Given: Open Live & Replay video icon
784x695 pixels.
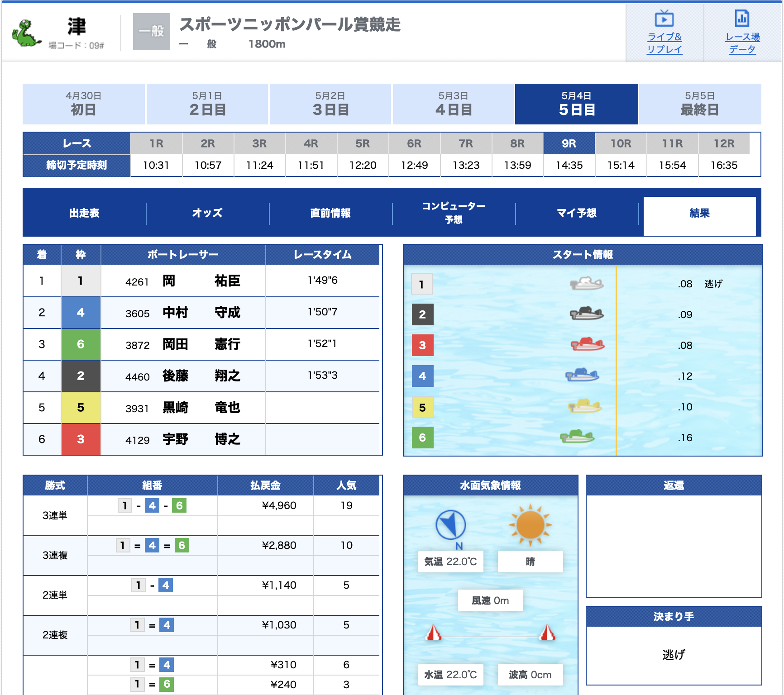Looking at the screenshot, I should pos(664,19).
